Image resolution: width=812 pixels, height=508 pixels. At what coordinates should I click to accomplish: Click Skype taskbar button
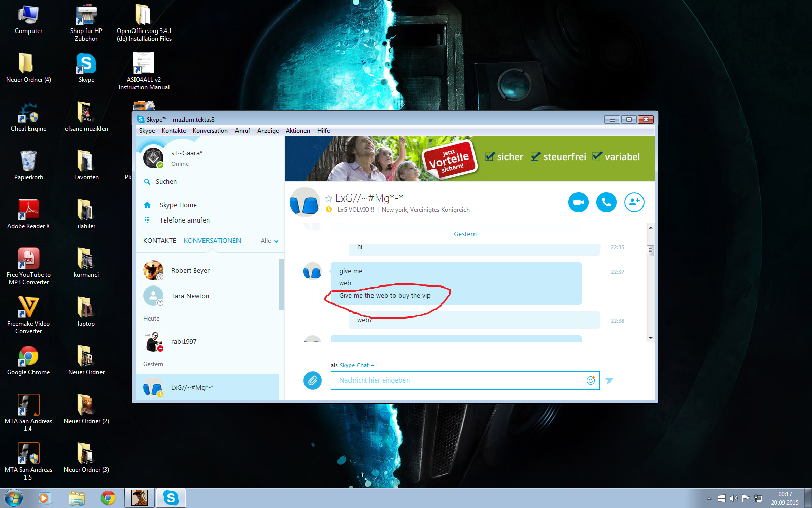(171, 498)
